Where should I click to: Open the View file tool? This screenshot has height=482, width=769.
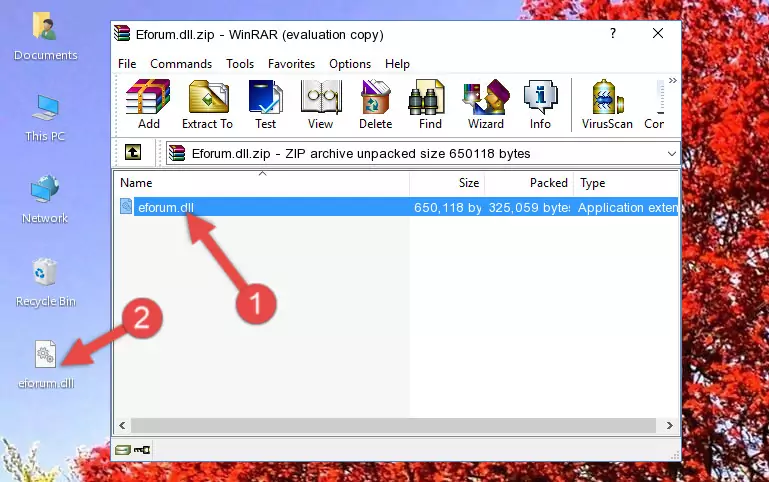(321, 104)
